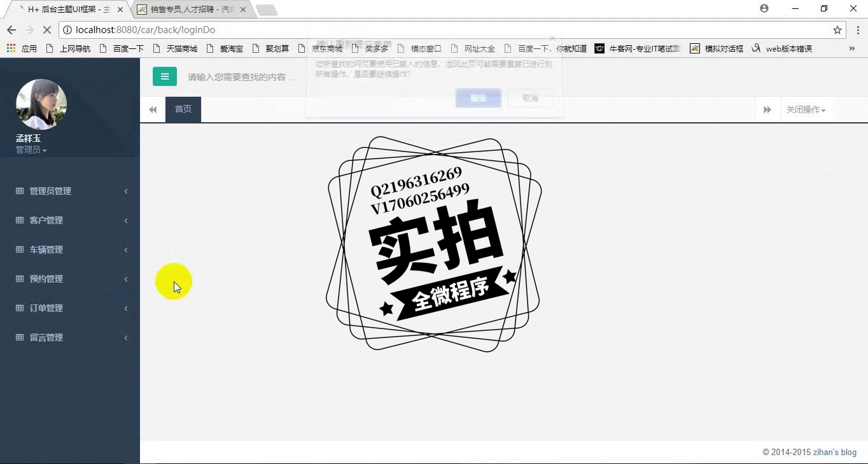Close the H+ 后台主题UI框架 tab
Viewport: 868px width, 464px height.
(120, 10)
